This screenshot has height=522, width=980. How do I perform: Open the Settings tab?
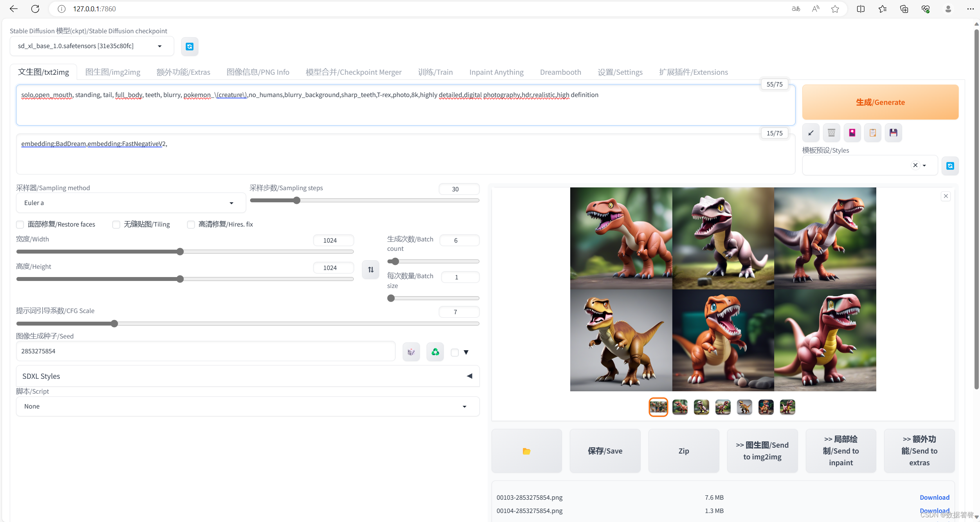[620, 72]
